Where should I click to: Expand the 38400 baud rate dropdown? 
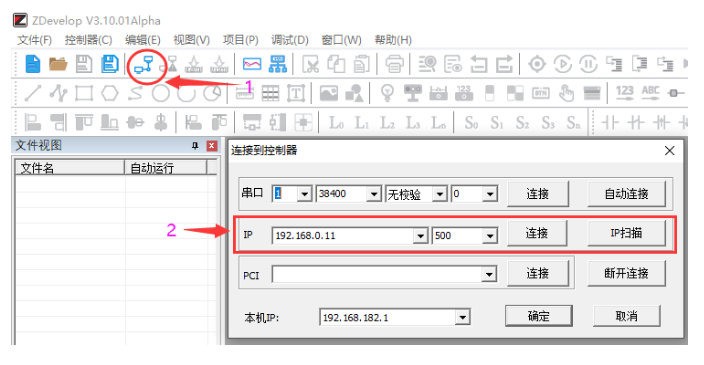374,194
